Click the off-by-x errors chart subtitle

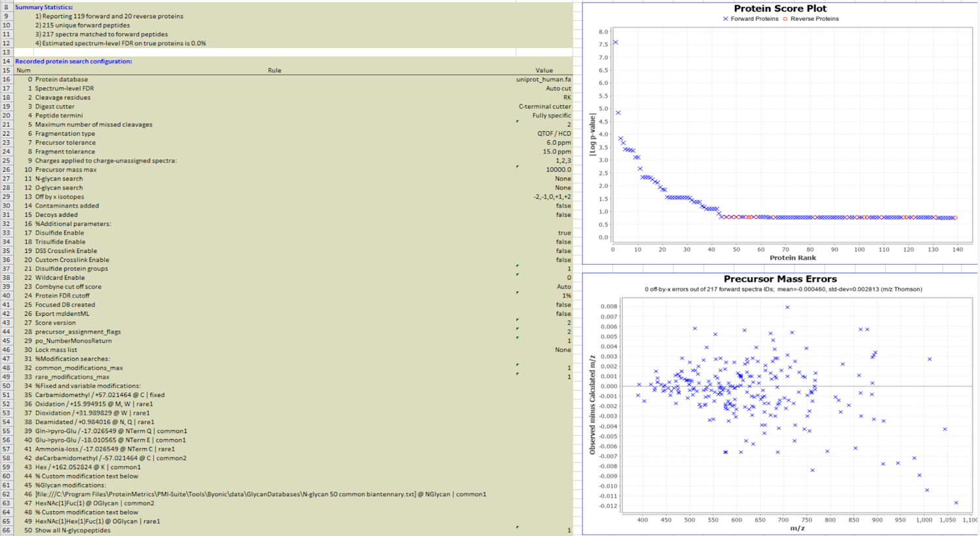[x=783, y=289]
